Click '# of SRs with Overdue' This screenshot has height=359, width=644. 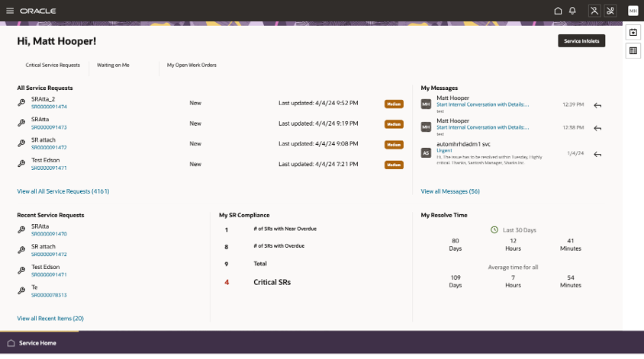point(279,245)
